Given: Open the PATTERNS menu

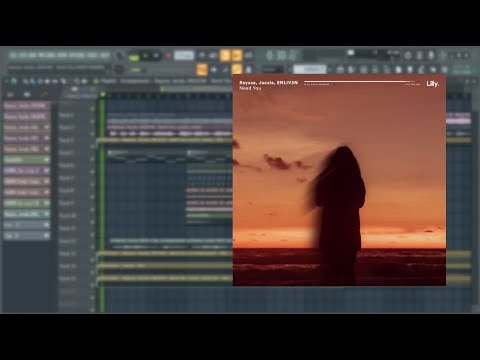Looking at the screenshot, I should coord(46,55).
